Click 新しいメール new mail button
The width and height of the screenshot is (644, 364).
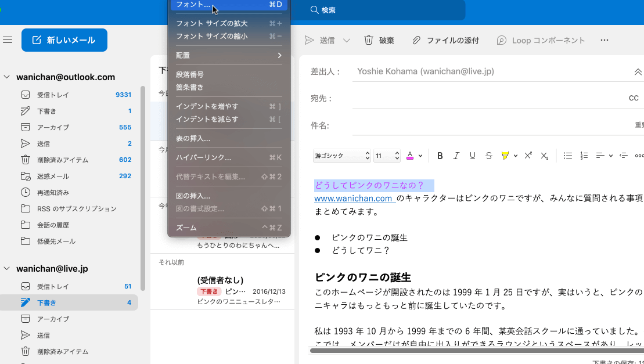64,40
